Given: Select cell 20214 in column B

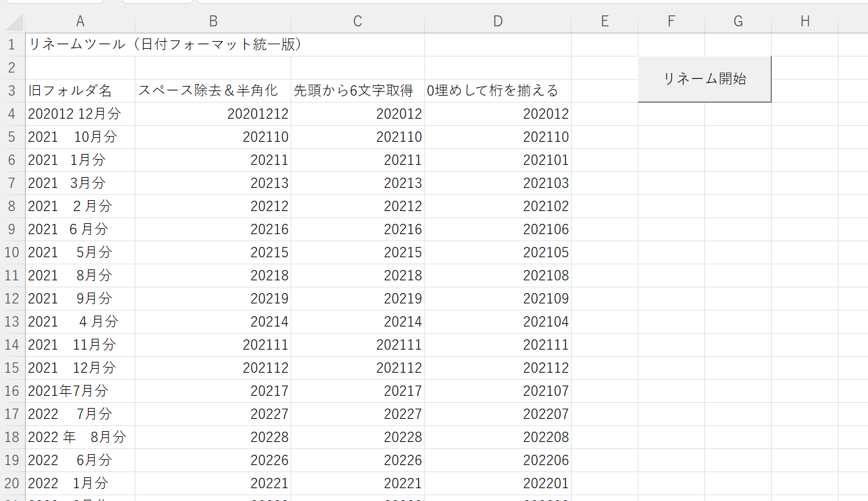Looking at the screenshot, I should pyautogui.click(x=213, y=322).
